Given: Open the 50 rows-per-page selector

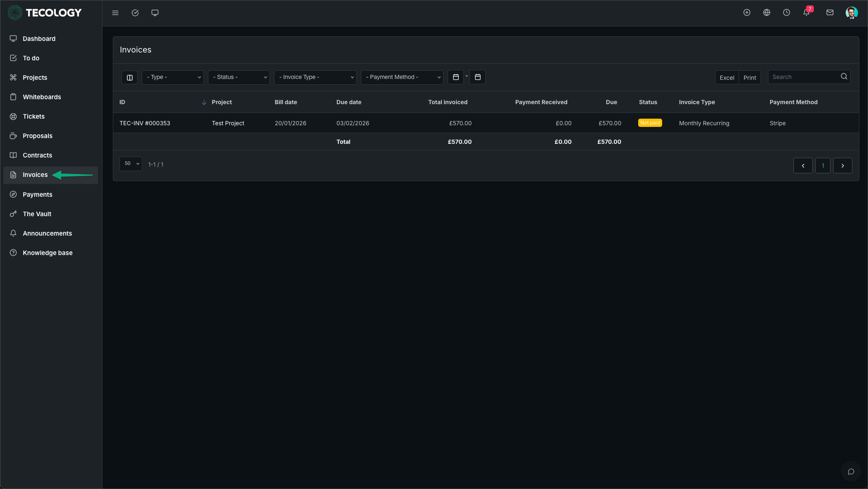Looking at the screenshot, I should 131,164.
